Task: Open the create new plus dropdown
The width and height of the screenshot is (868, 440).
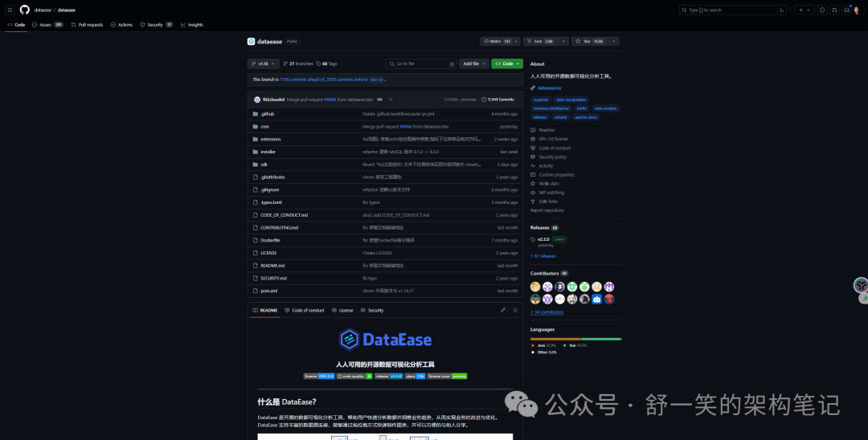Action: coord(805,10)
